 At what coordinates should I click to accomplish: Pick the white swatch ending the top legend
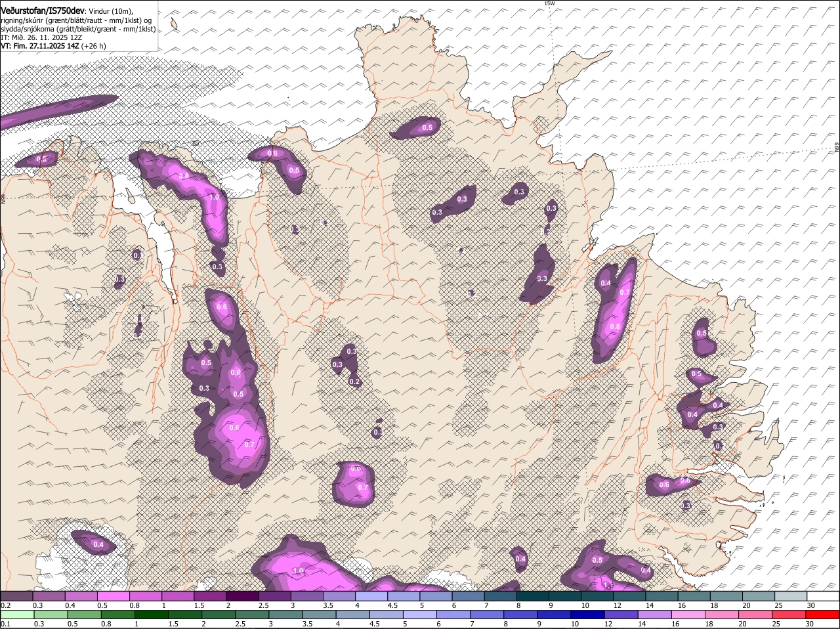823,596
